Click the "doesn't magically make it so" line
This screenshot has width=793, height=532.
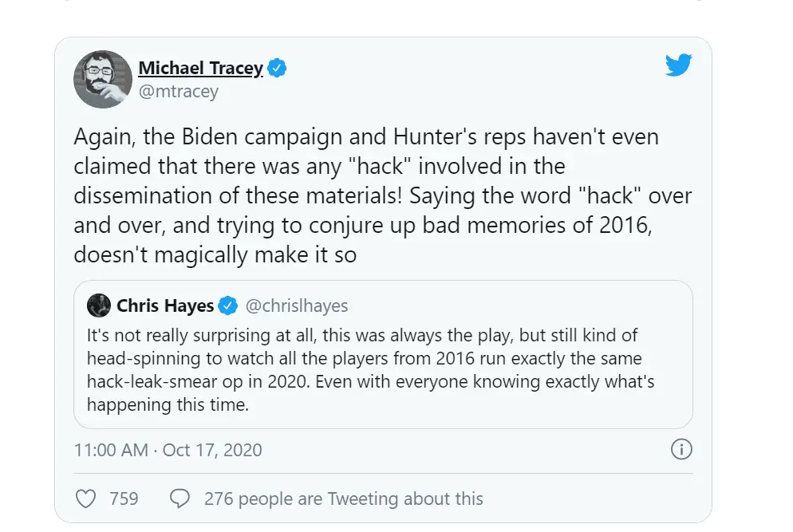pos(214,255)
